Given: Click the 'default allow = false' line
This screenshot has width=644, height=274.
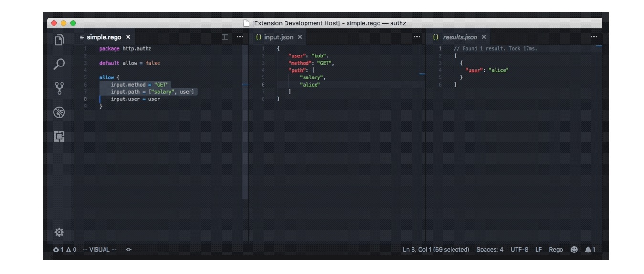Looking at the screenshot, I should tap(129, 63).
